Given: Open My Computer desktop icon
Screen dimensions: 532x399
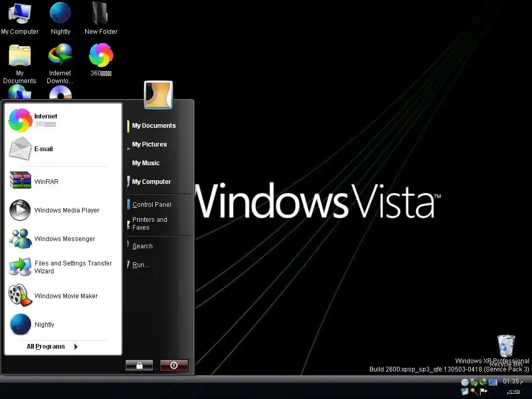Looking at the screenshot, I should [x=20, y=18].
